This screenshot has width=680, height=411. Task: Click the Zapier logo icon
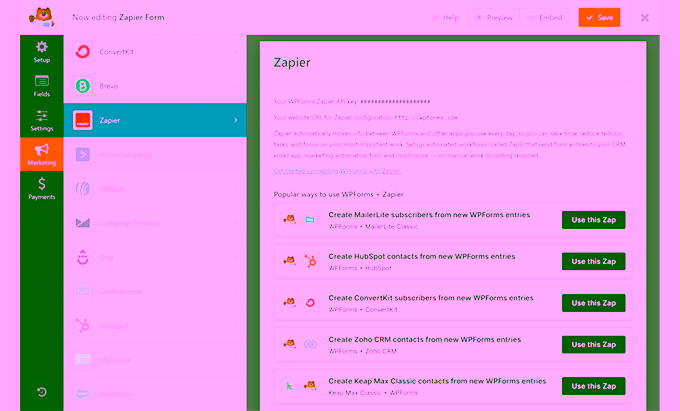(x=82, y=120)
